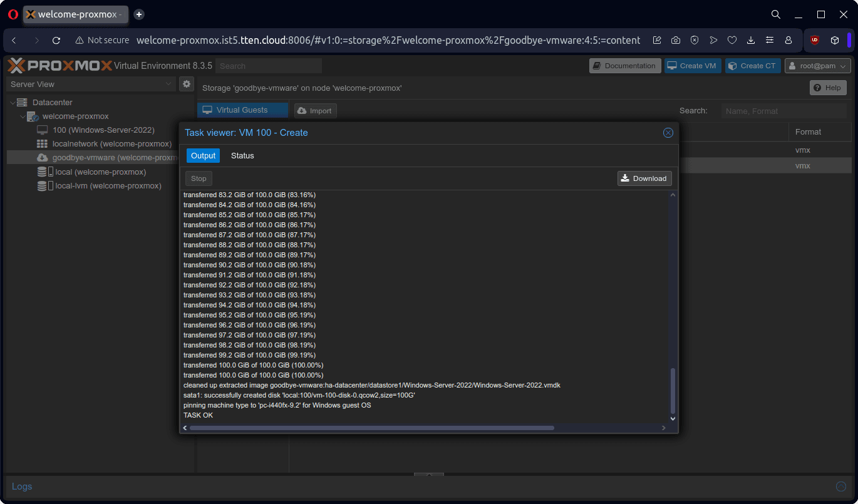The width and height of the screenshot is (858, 504).
Task: Click the Logs panel toggle icon
Action: pyautogui.click(x=841, y=486)
